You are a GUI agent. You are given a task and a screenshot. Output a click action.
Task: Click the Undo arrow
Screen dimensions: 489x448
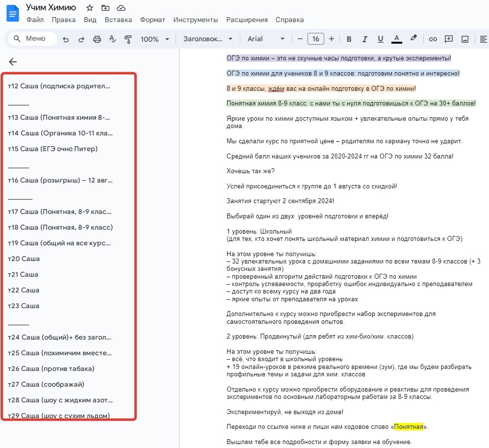tap(66, 39)
